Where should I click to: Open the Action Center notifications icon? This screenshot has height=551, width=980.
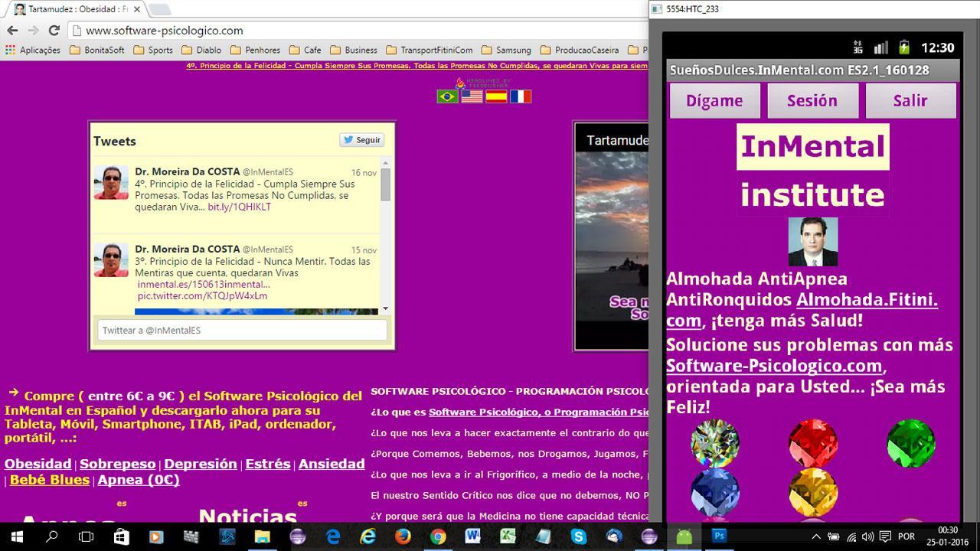point(886,536)
